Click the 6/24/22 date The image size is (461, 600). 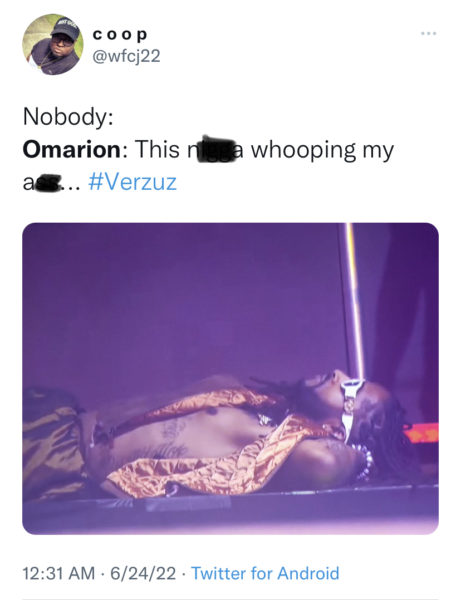pos(143,573)
